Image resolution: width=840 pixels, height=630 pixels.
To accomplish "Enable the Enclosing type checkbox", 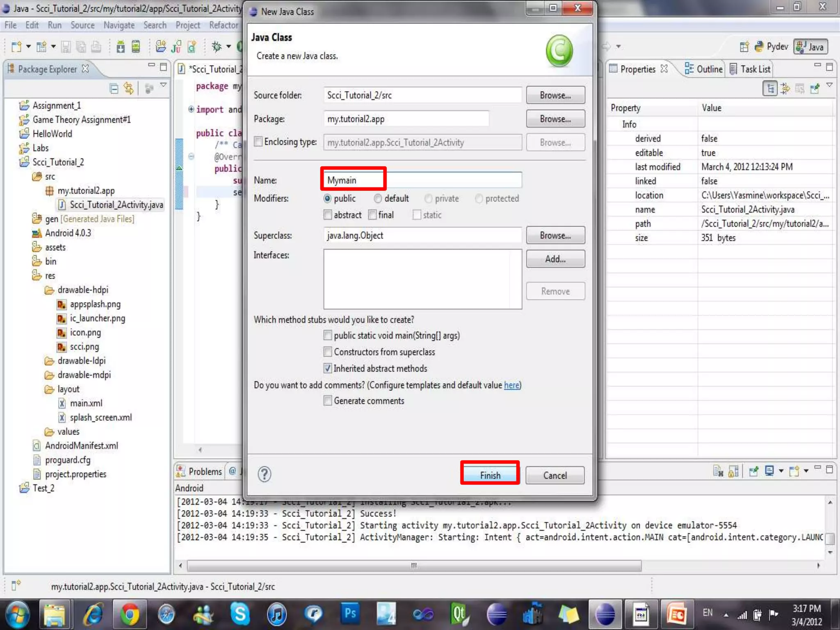I will [258, 142].
